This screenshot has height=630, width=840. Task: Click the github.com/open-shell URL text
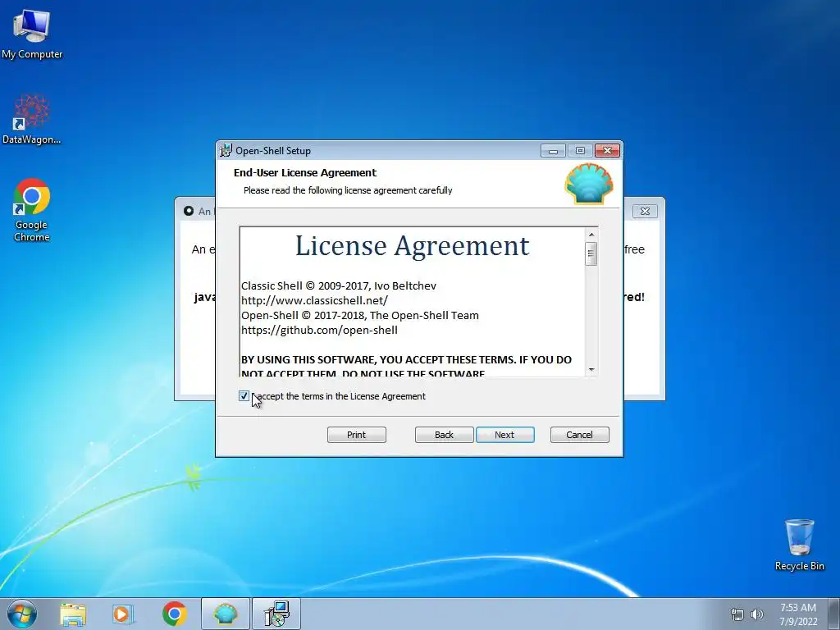(319, 330)
